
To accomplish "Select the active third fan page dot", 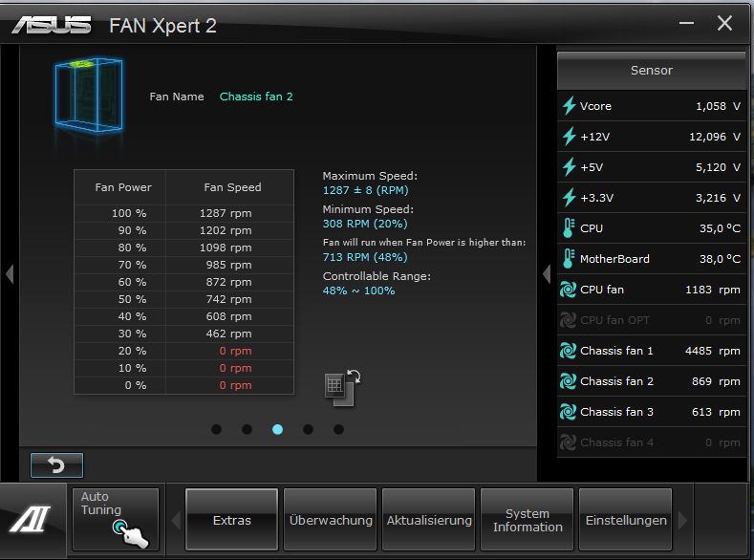I will [277, 429].
